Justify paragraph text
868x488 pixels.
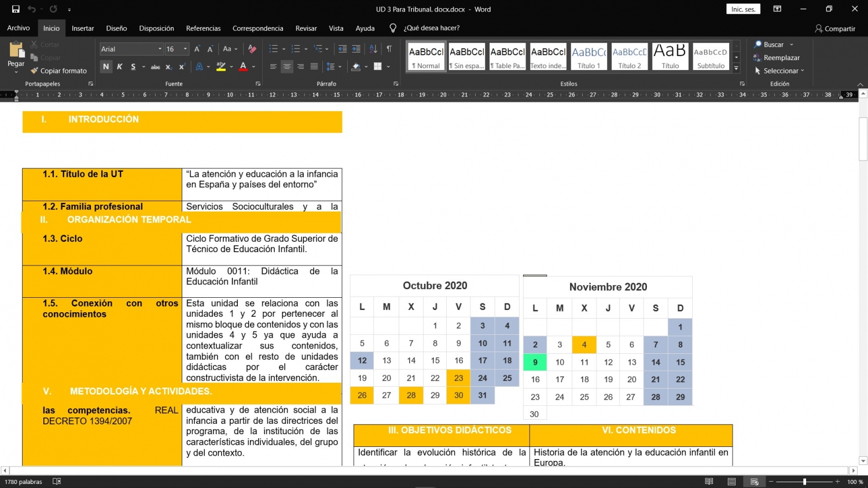[x=314, y=67]
